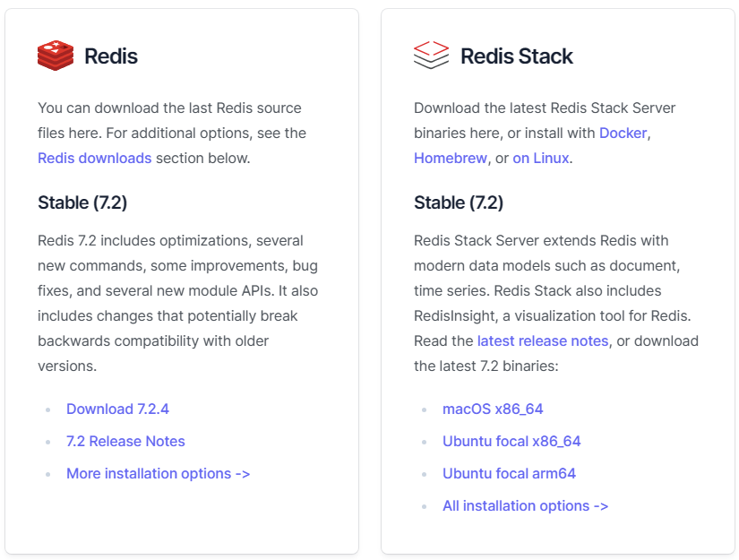Download Redis 7.2.4

(x=117, y=409)
